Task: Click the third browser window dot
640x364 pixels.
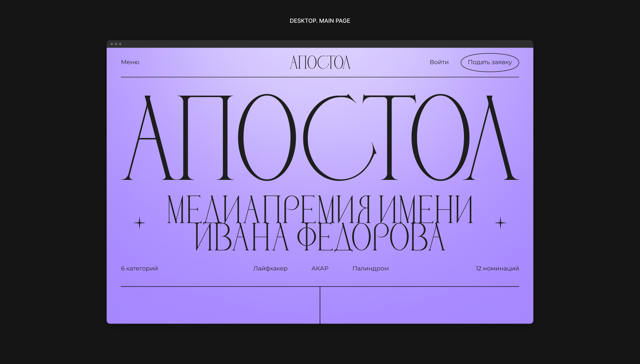Action: pyautogui.click(x=120, y=44)
